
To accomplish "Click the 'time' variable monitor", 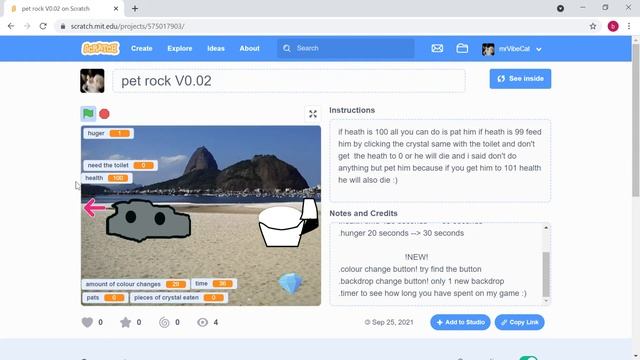I will 213,284.
